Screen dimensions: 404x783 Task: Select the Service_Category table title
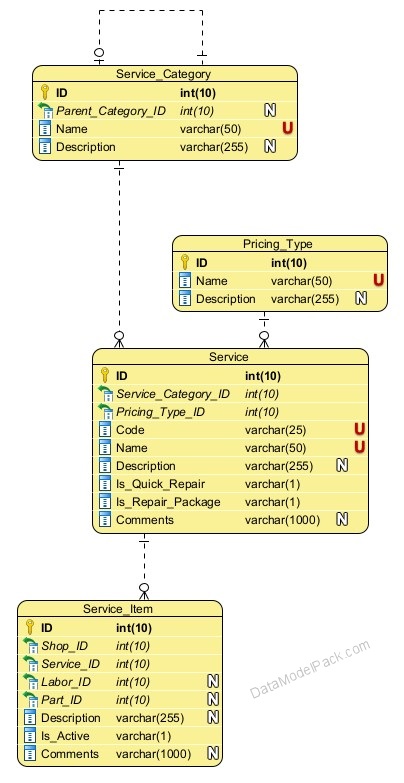[163, 74]
